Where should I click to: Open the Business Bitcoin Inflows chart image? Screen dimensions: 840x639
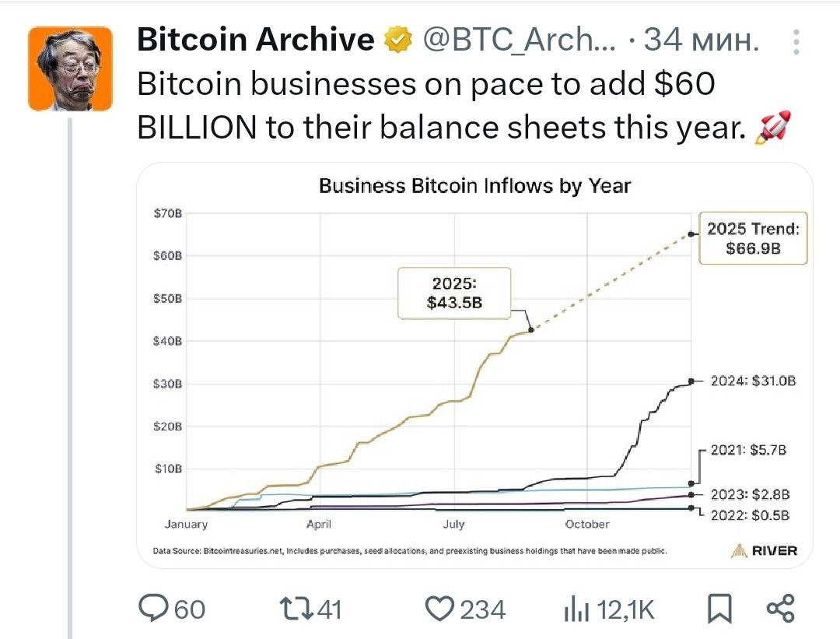pyautogui.click(x=474, y=365)
